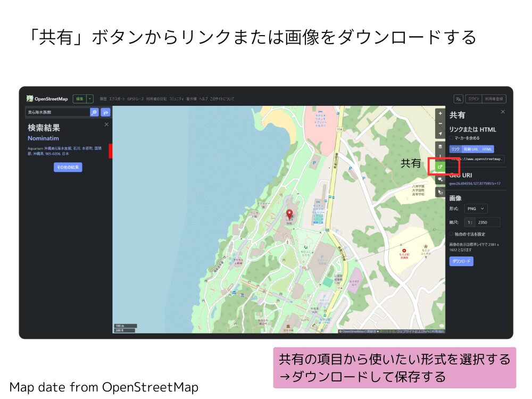Open the エクスポート menu item

[117, 99]
